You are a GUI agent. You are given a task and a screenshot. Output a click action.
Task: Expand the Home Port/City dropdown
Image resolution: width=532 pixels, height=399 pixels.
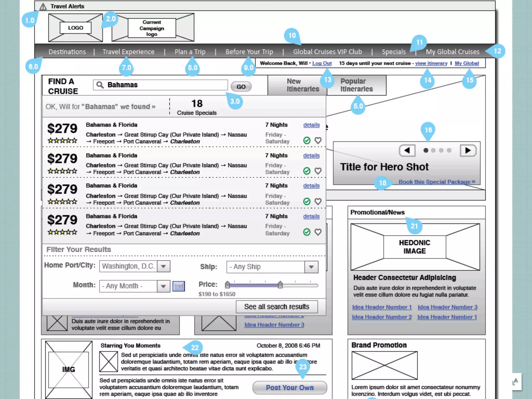coord(163,266)
